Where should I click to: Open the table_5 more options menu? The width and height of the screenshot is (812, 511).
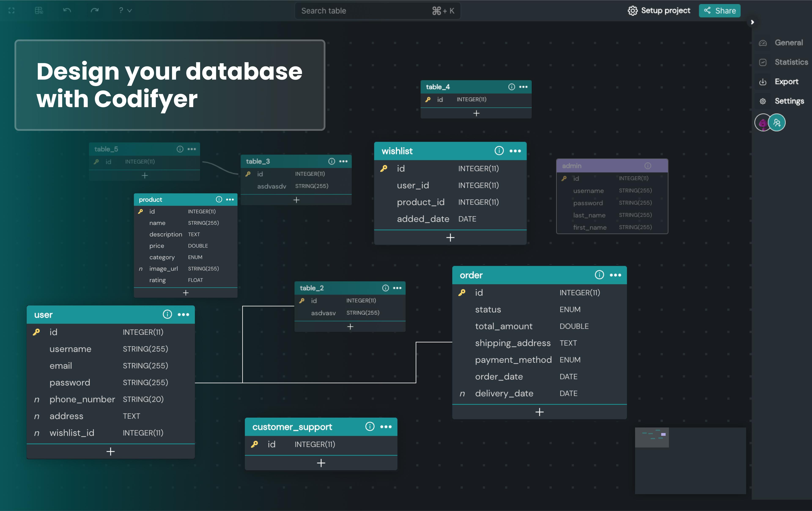192,149
